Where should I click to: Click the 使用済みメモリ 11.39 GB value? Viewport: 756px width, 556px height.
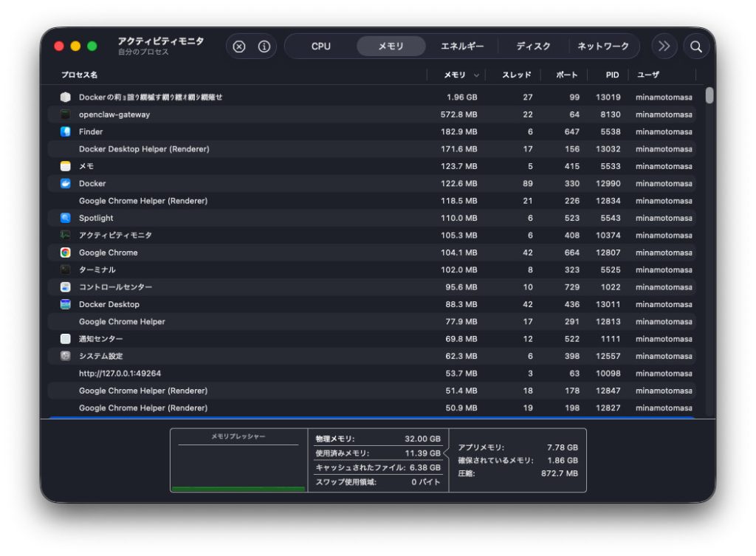point(422,453)
